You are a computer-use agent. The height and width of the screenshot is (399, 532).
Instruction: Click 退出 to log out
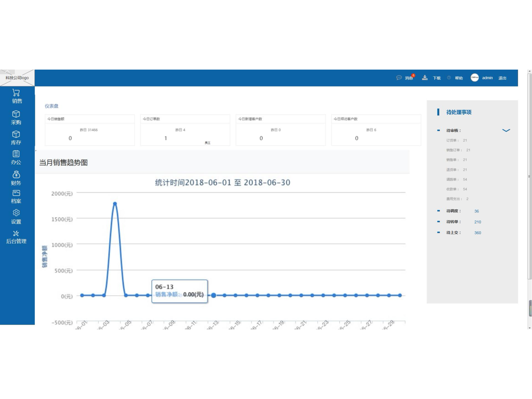tap(502, 78)
